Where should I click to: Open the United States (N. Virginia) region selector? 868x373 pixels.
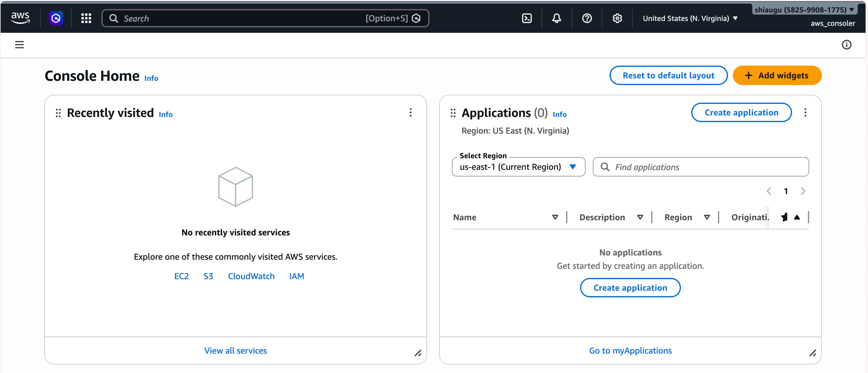tap(690, 18)
